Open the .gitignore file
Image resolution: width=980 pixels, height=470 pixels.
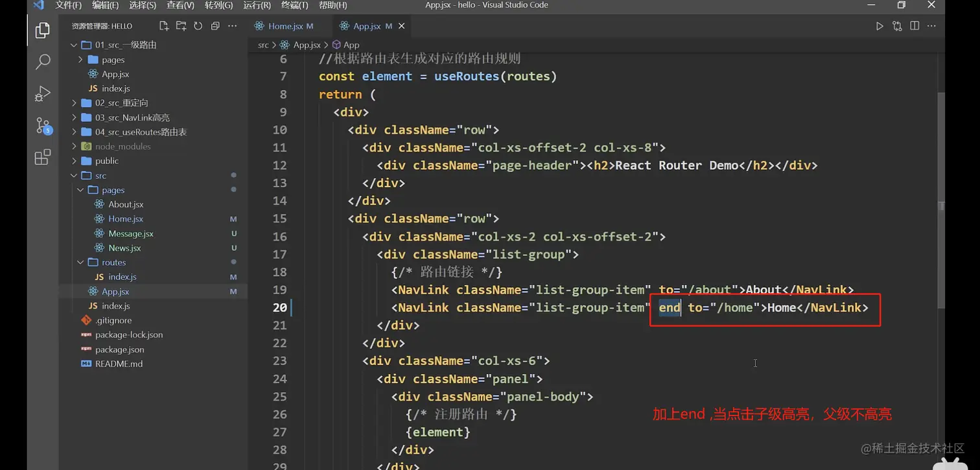pyautogui.click(x=113, y=320)
